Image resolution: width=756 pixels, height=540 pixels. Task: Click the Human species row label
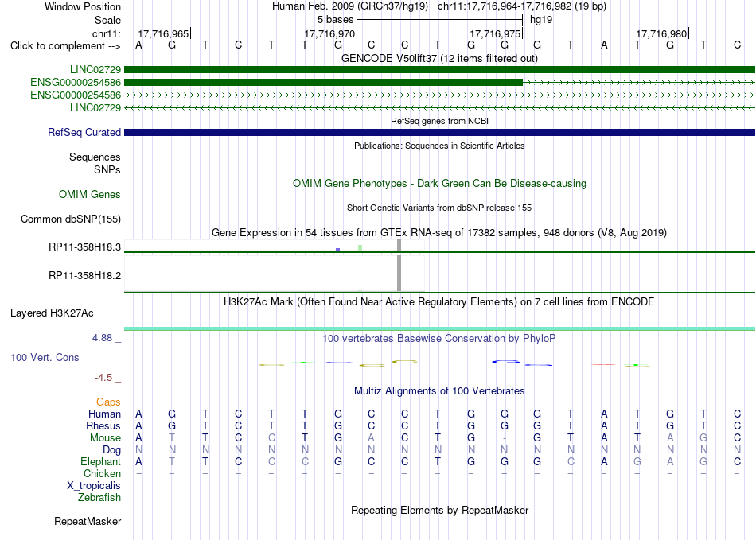104,414
